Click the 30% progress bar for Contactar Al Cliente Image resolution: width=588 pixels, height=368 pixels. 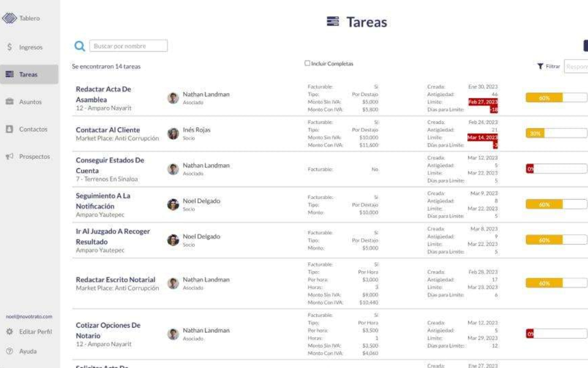coord(557,133)
